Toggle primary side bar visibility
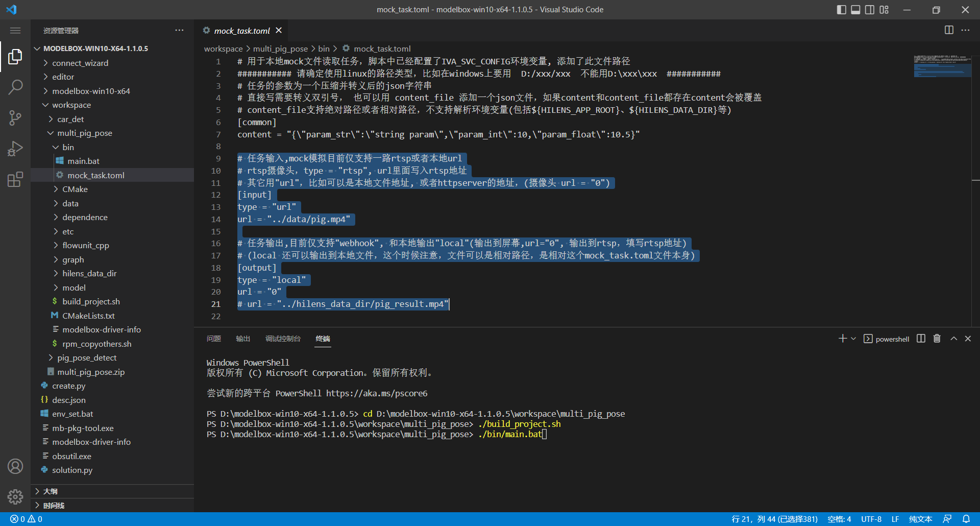Viewport: 980px width, 526px height. tap(842, 10)
